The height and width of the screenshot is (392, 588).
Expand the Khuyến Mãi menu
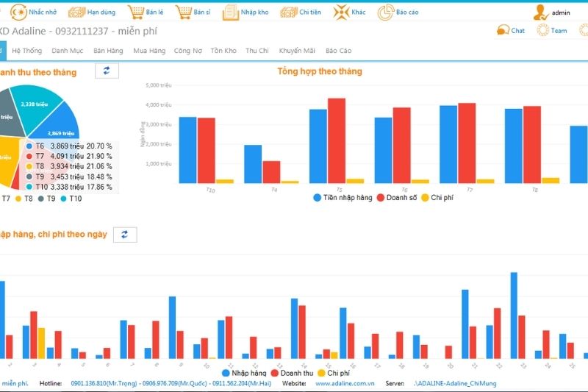[x=297, y=51]
